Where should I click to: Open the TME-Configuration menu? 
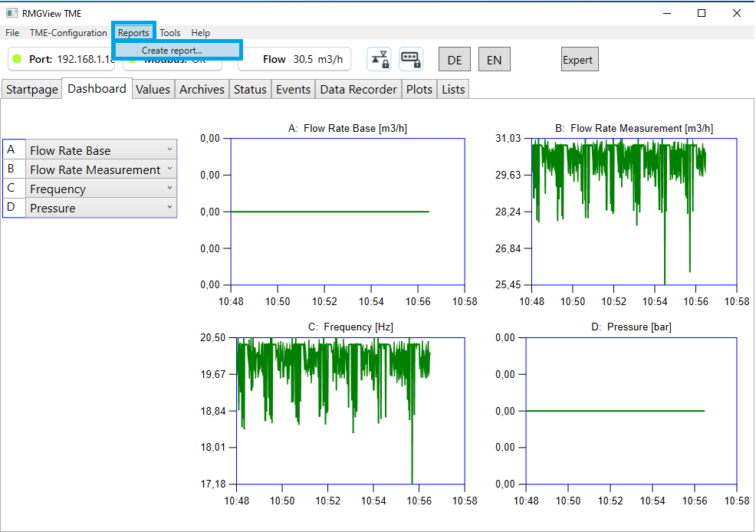68,33
